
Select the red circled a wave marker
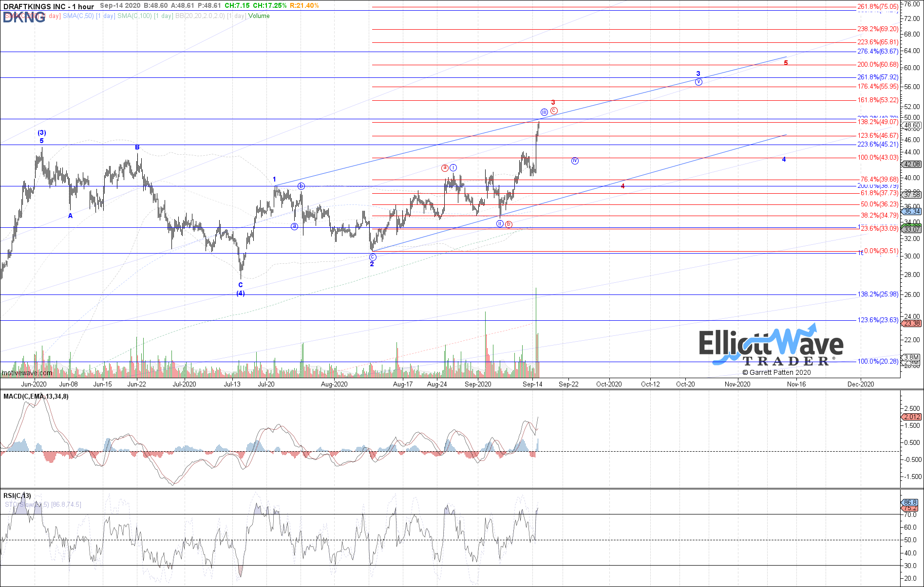pos(445,168)
